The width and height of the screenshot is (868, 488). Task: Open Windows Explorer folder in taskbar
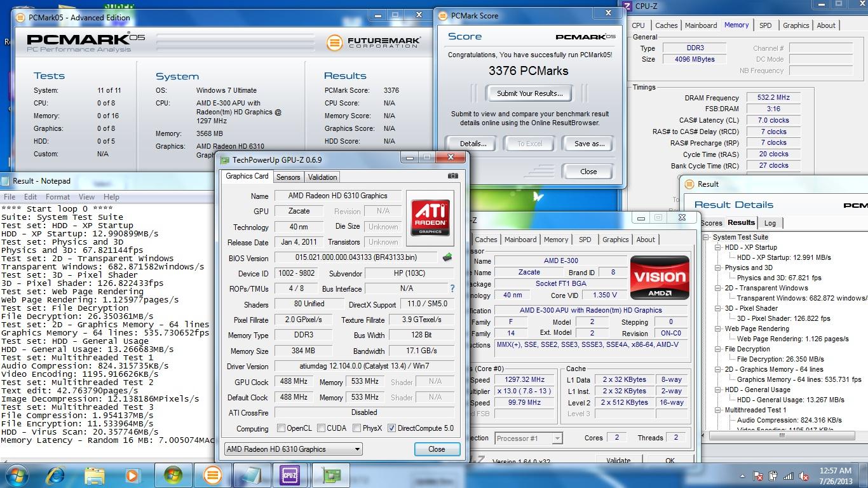[95, 475]
